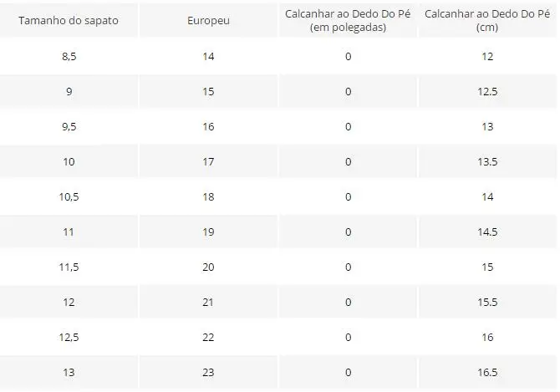
Task: Click shoe size 11,5 cell
Action: click(69, 267)
